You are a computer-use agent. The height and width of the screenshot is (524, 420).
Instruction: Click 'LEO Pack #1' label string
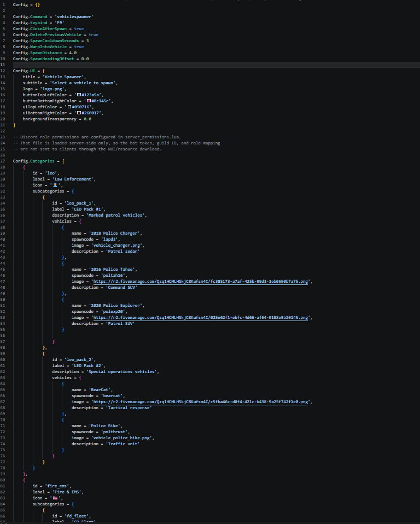pyautogui.click(x=87, y=209)
